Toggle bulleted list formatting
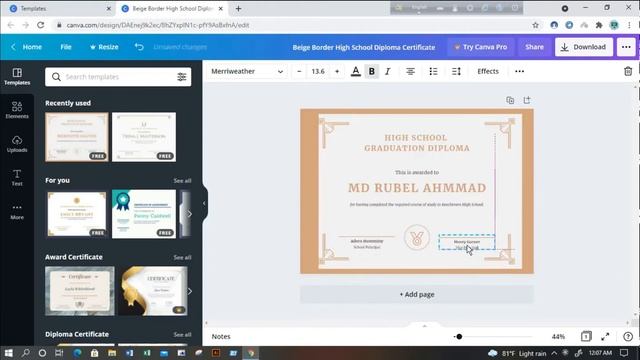 (433, 71)
